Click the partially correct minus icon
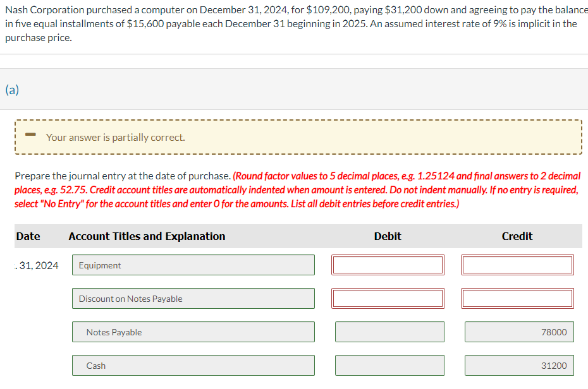The width and height of the screenshot is (588, 389). [30, 134]
